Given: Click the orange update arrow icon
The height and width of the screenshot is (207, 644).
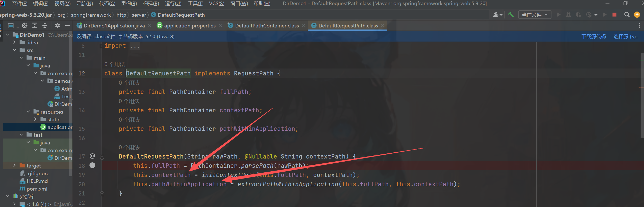Looking at the screenshot, I should click(x=637, y=15).
